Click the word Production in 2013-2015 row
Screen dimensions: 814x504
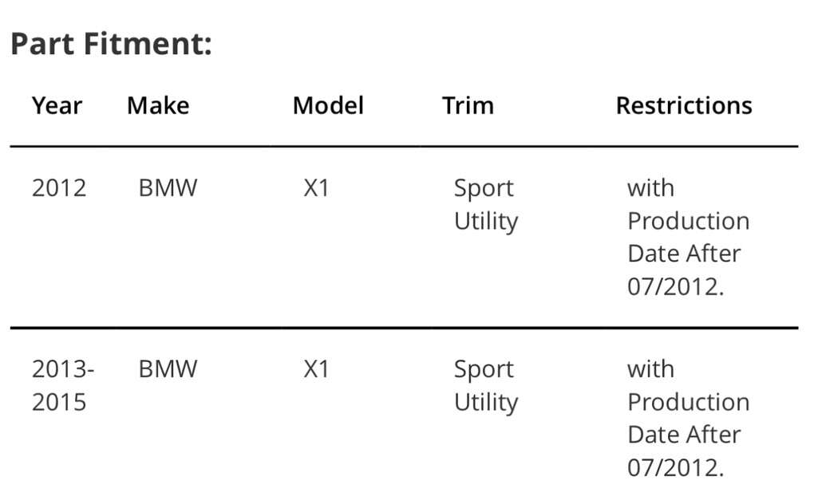click(688, 402)
